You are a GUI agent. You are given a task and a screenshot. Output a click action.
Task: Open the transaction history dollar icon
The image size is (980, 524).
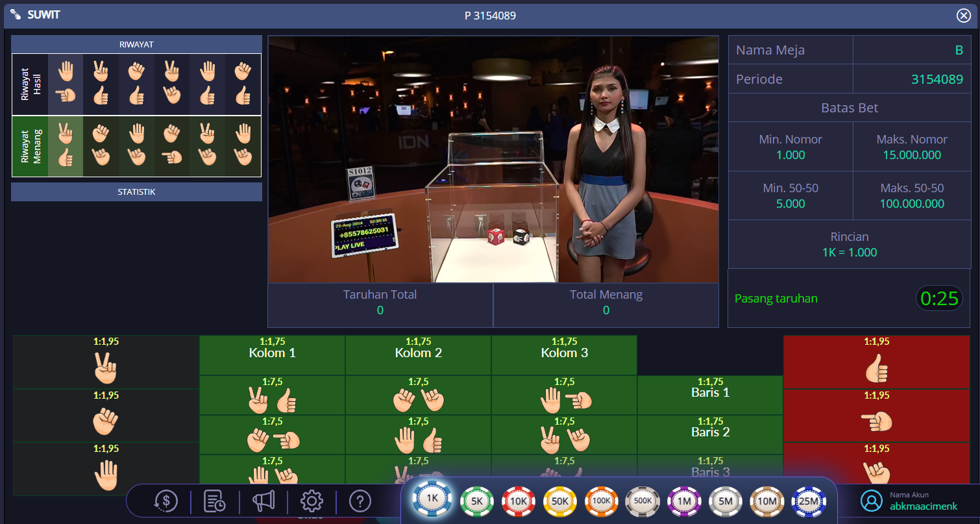pos(166,501)
